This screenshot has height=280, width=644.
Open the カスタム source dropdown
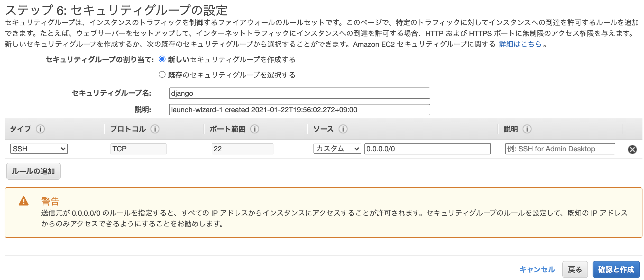click(x=337, y=148)
